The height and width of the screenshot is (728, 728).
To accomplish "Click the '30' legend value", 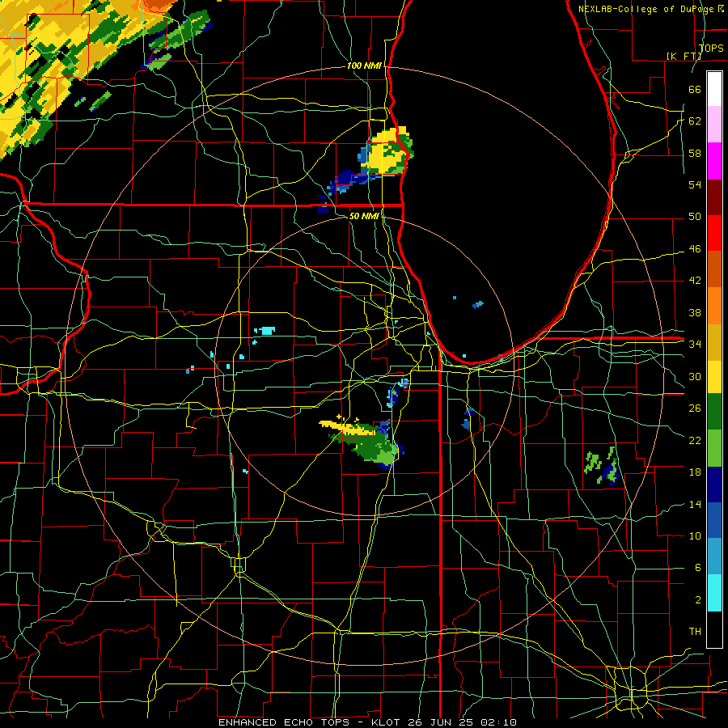I will tap(695, 376).
